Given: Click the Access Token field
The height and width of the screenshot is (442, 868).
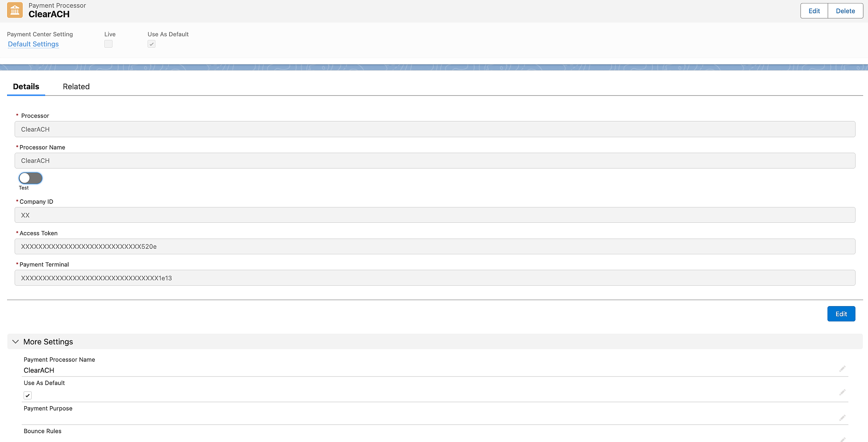Looking at the screenshot, I should (x=435, y=246).
